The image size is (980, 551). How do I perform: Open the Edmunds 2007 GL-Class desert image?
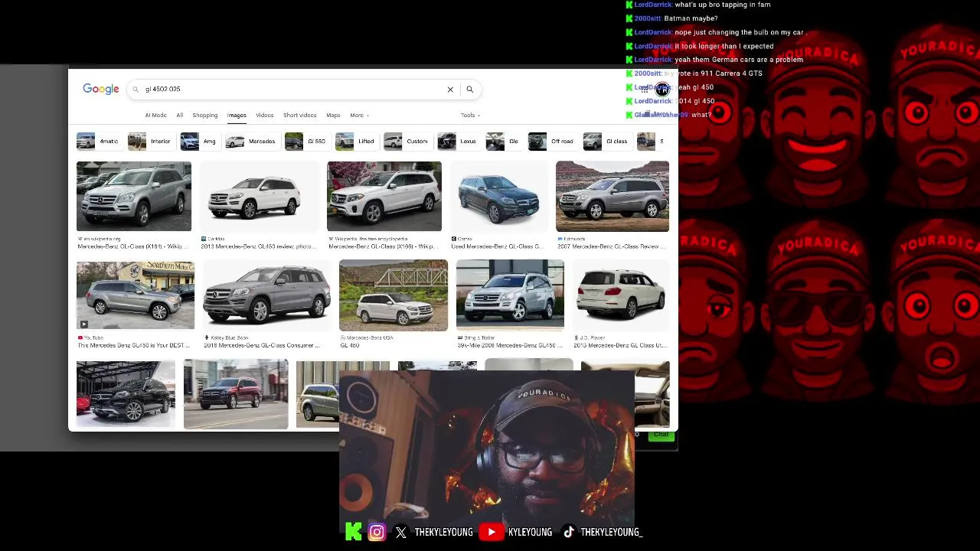pyautogui.click(x=612, y=196)
